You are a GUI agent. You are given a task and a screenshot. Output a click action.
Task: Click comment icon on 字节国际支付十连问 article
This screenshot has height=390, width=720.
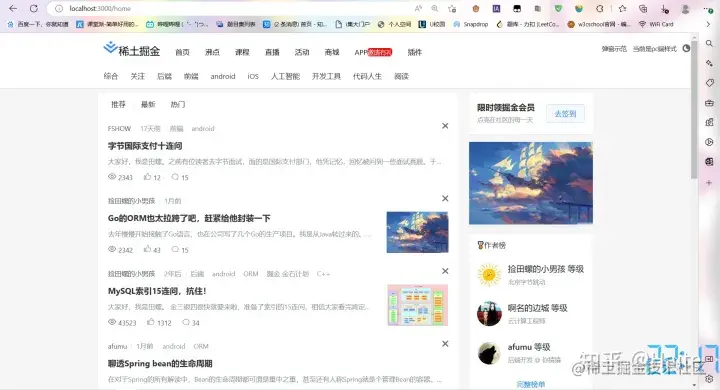coord(175,177)
